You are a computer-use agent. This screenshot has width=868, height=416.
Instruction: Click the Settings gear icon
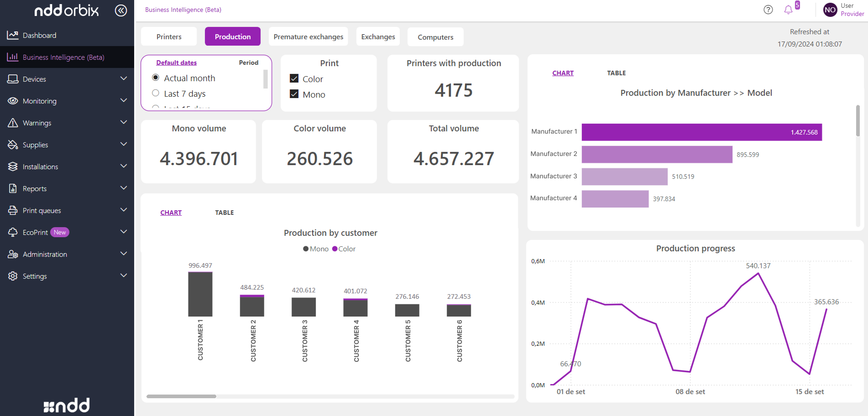point(13,276)
